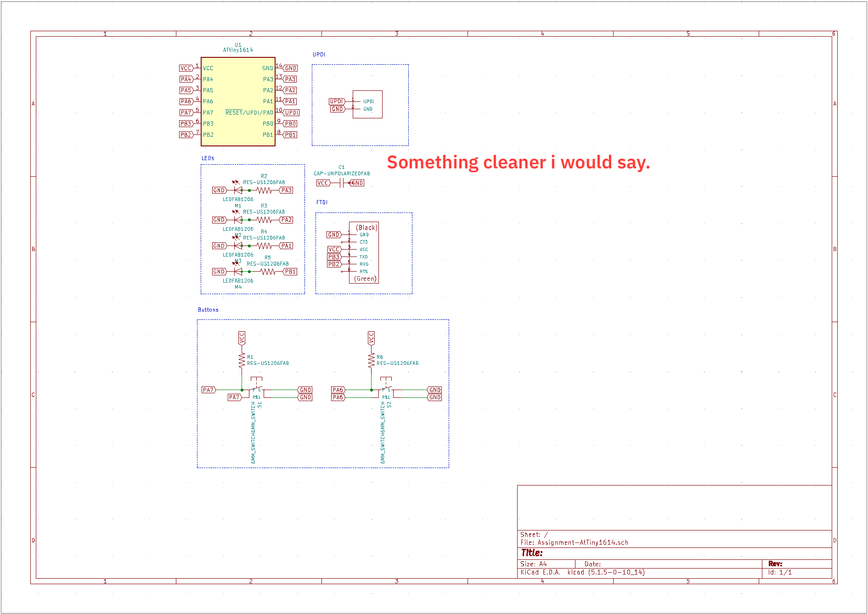Select the UPDI global label at U1 pin 10
This screenshot has width=868, height=614.
[292, 112]
